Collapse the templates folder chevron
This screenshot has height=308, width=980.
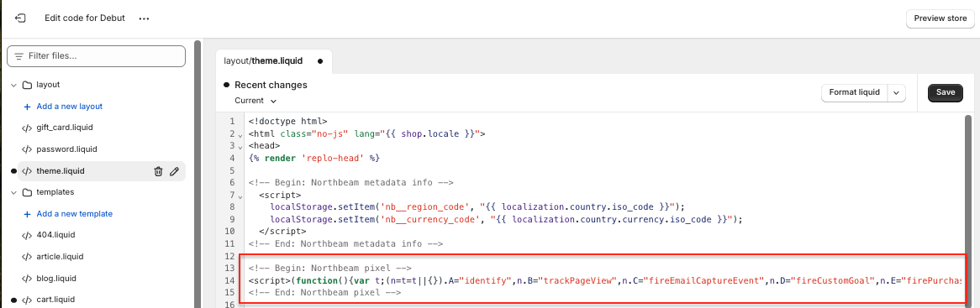tap(13, 192)
